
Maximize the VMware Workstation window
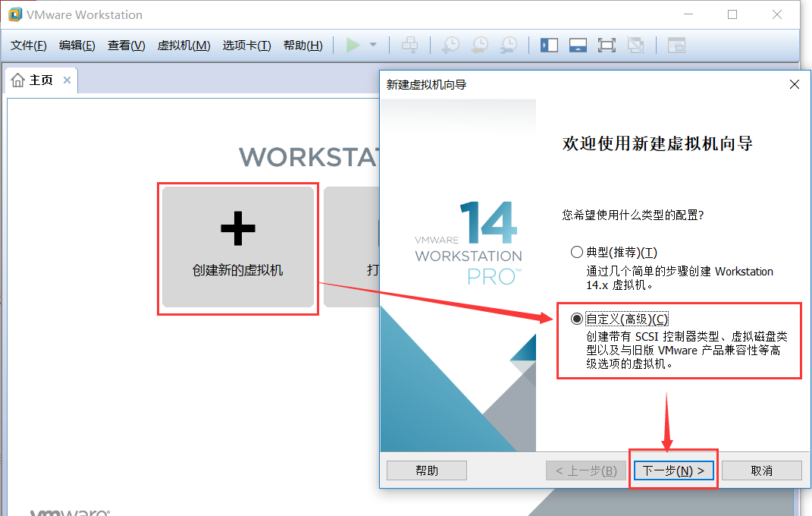732,14
